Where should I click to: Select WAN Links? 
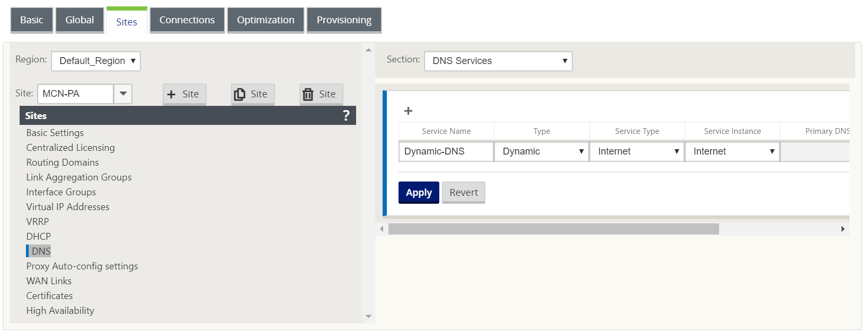pos(49,281)
